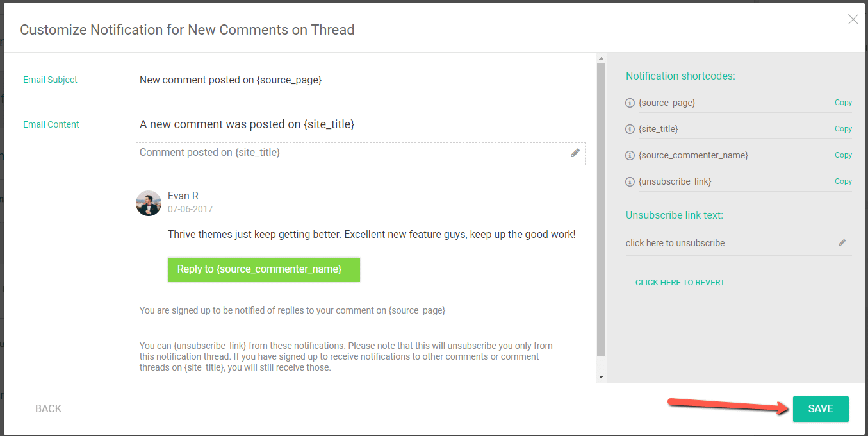Click the {source_commenter_name} shortcode name in sidebar

693,155
